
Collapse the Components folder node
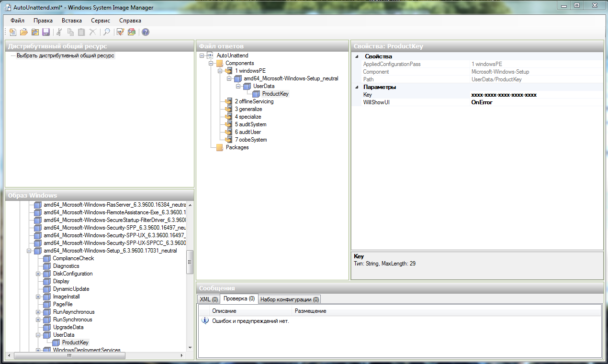pos(211,63)
